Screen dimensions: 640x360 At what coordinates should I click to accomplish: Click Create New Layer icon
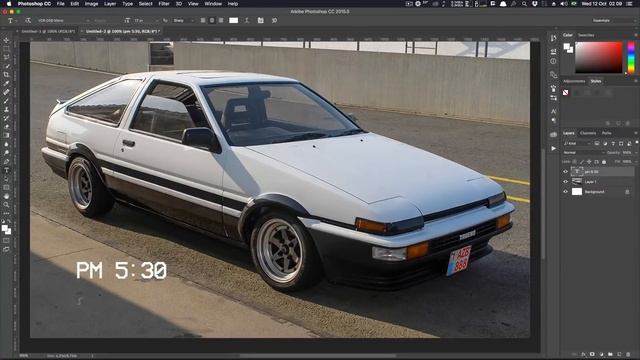(619, 354)
